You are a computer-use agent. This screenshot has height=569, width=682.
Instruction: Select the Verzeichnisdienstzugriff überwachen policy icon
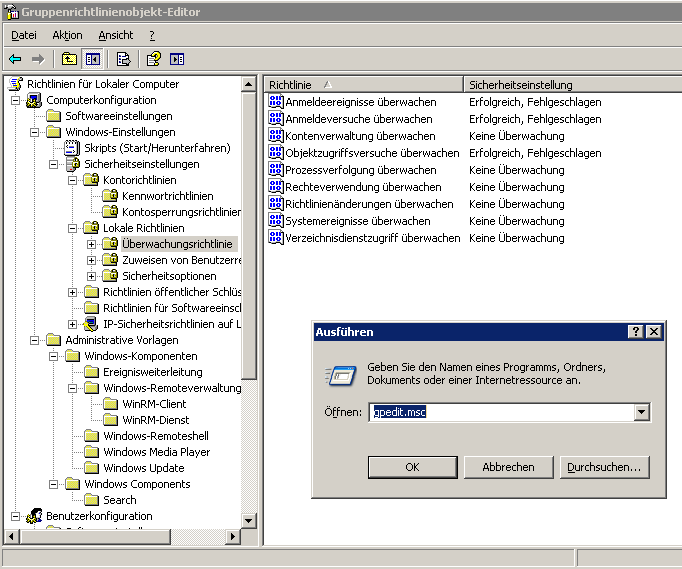click(x=276, y=237)
